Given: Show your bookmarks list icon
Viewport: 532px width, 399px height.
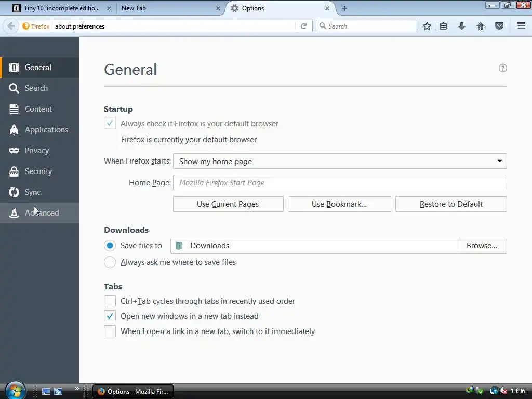Looking at the screenshot, I should [443, 26].
